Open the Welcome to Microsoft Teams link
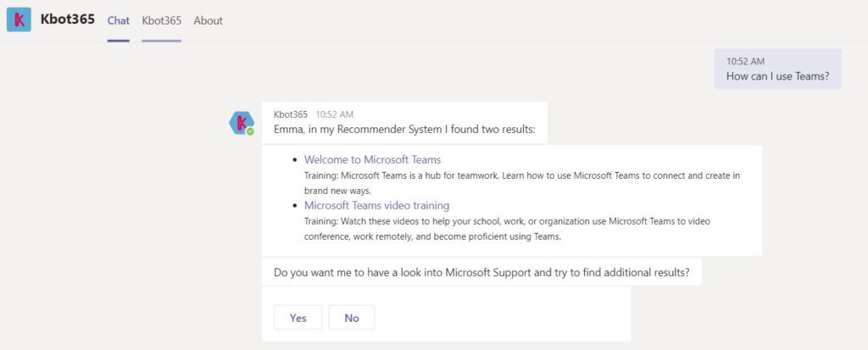 [372, 159]
